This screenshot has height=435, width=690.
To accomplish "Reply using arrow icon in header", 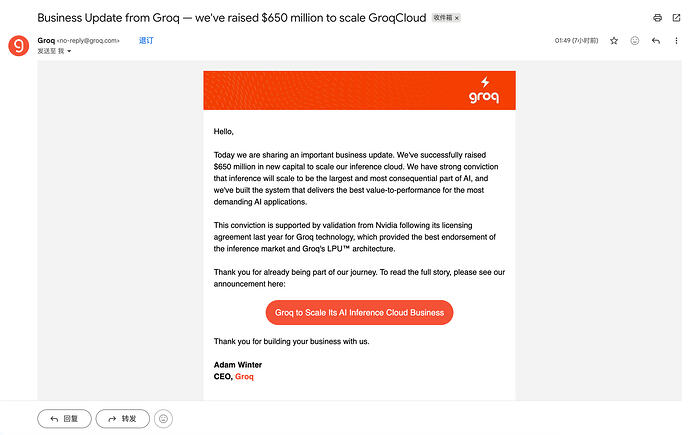I will coord(656,41).
